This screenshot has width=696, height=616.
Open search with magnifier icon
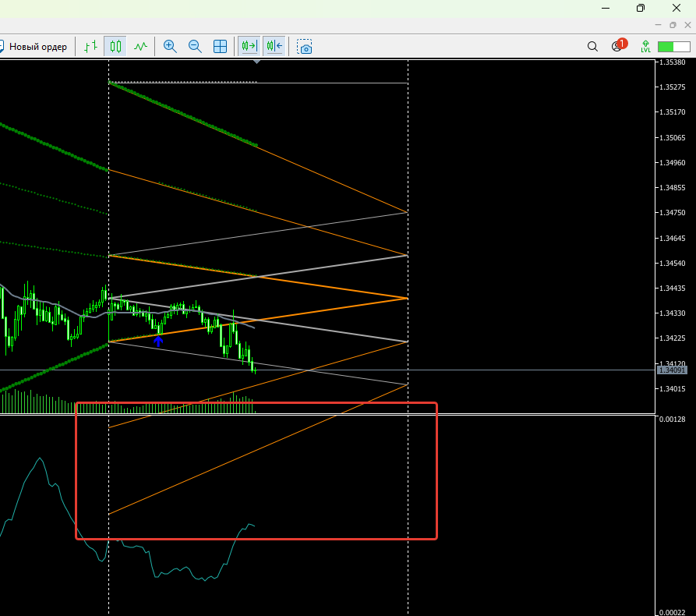[x=592, y=46]
